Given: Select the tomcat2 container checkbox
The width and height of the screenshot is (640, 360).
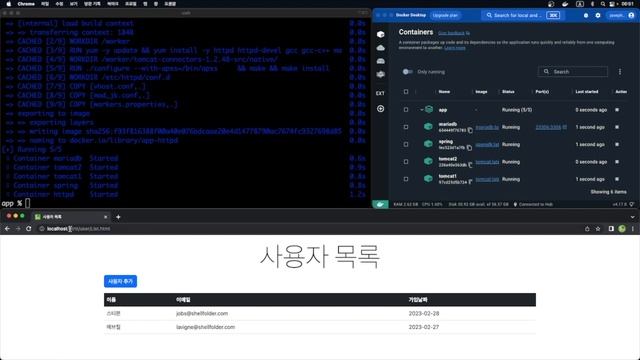Looking at the screenshot, I should (406, 162).
